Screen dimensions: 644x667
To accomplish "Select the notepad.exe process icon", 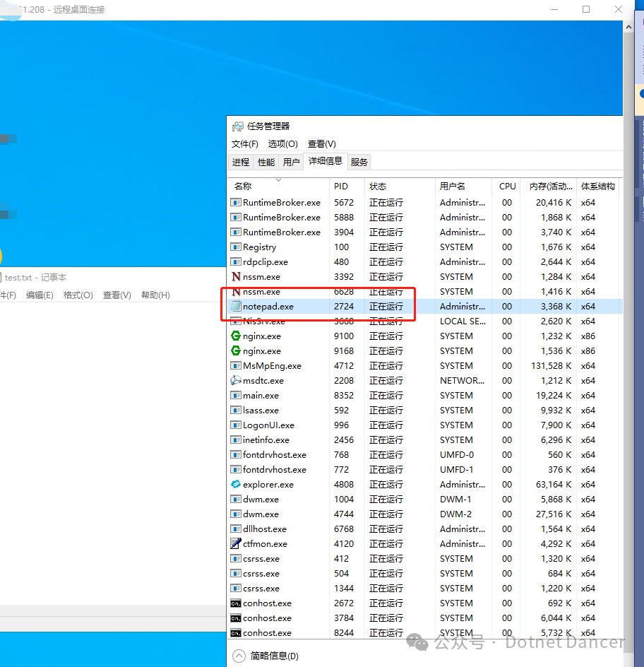I will pos(237,306).
